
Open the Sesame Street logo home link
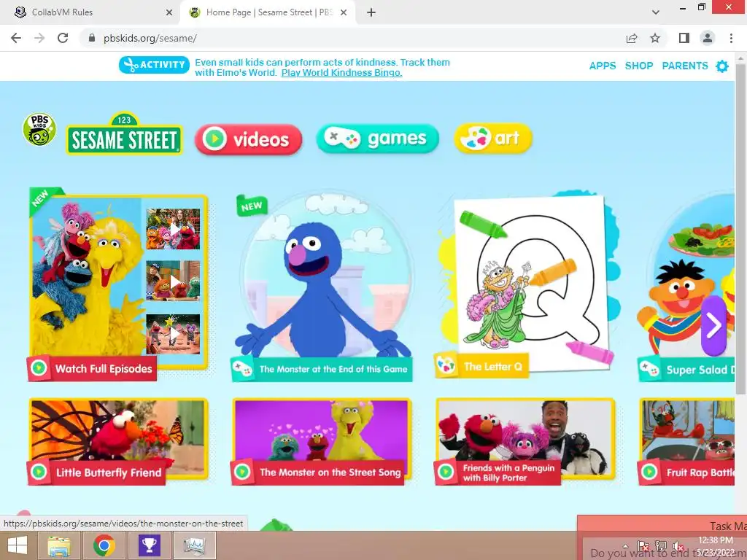click(x=124, y=134)
